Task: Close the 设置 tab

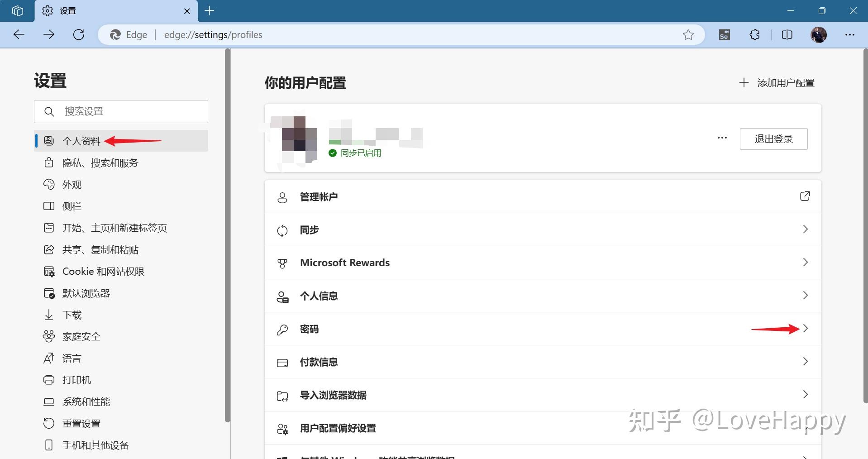Action: click(x=187, y=11)
